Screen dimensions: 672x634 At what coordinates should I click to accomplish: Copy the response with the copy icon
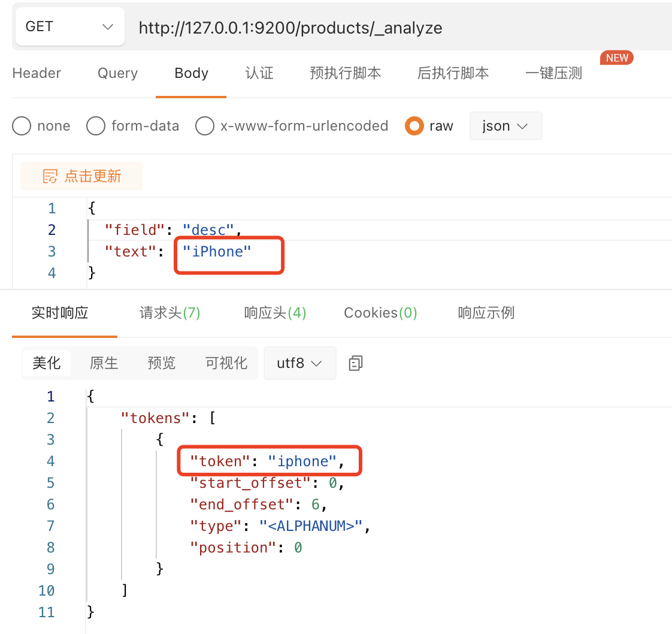(356, 363)
